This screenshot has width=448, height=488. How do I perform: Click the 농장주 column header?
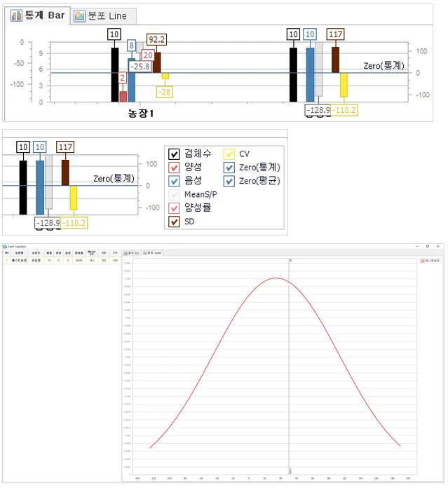click(x=36, y=252)
